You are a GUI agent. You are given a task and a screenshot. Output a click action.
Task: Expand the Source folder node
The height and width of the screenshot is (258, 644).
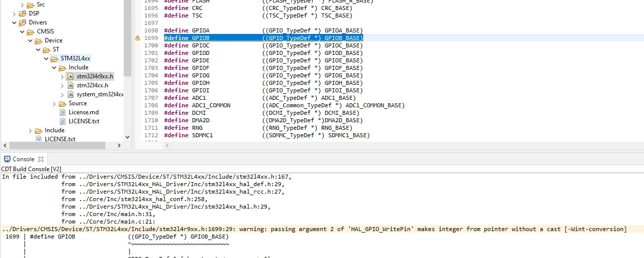tap(54, 103)
